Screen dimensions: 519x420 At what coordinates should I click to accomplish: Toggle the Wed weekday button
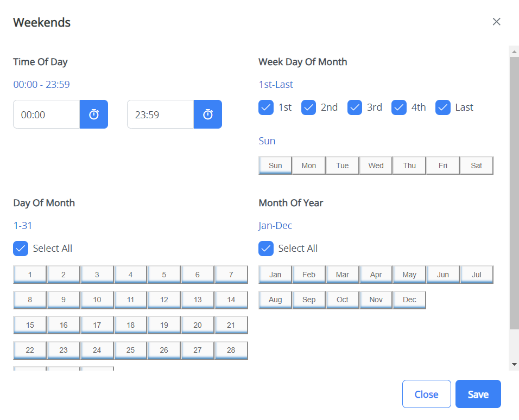376,166
